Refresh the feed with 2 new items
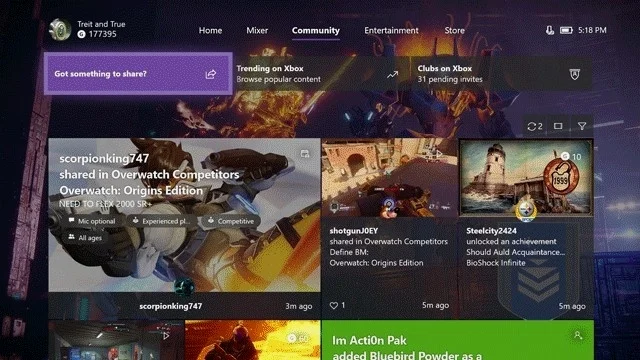Viewport: 640px width, 360px height. pos(535,127)
